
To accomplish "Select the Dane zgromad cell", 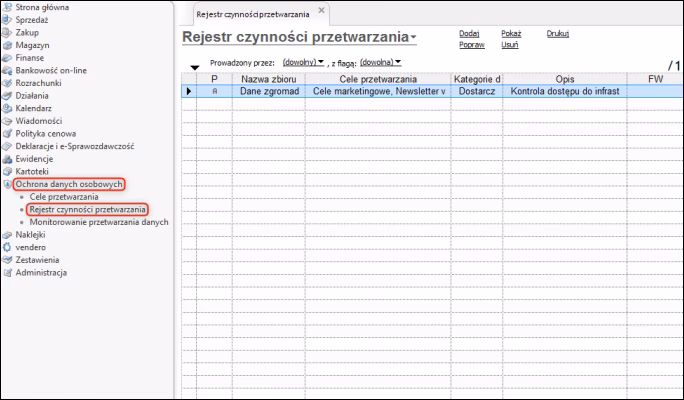I will 269,91.
